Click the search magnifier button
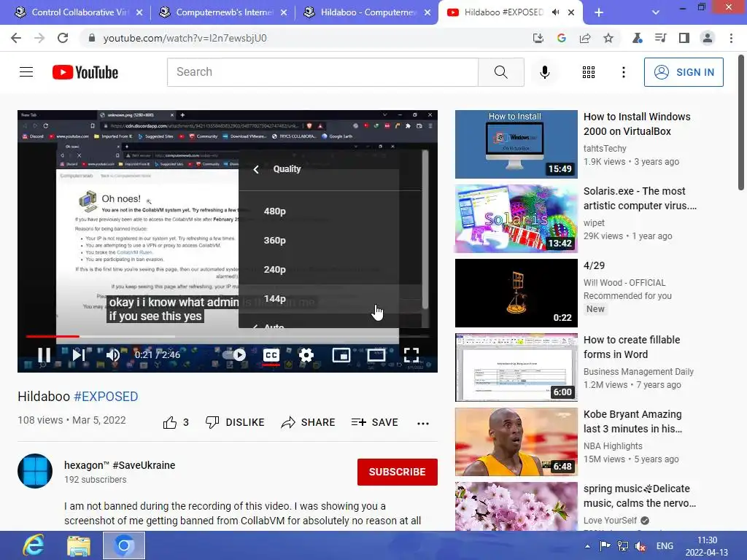 501,72
